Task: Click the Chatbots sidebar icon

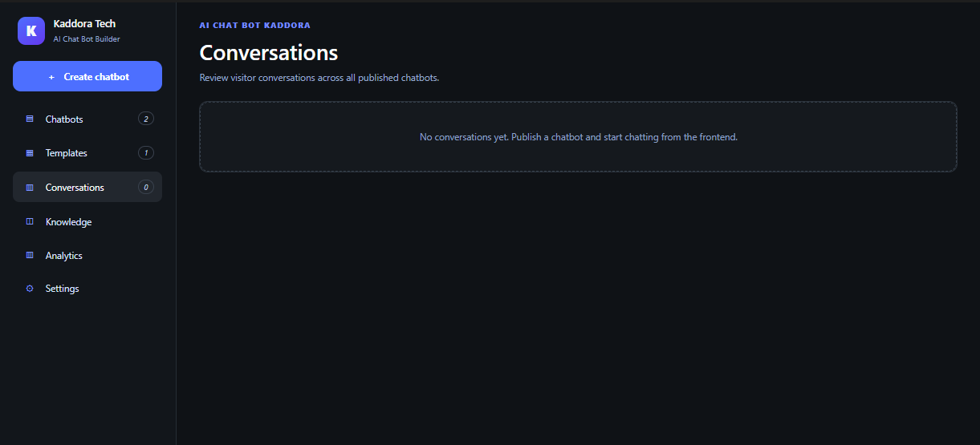Action: coord(30,119)
